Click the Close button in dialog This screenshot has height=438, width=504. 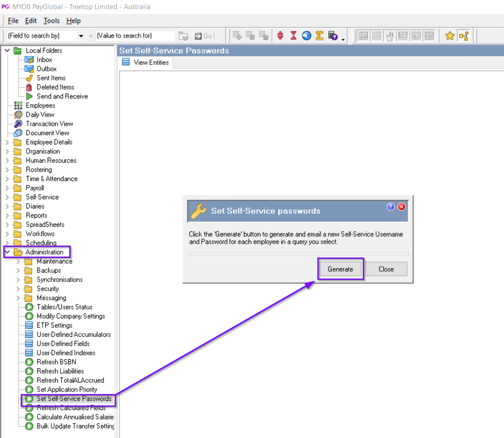tap(386, 269)
